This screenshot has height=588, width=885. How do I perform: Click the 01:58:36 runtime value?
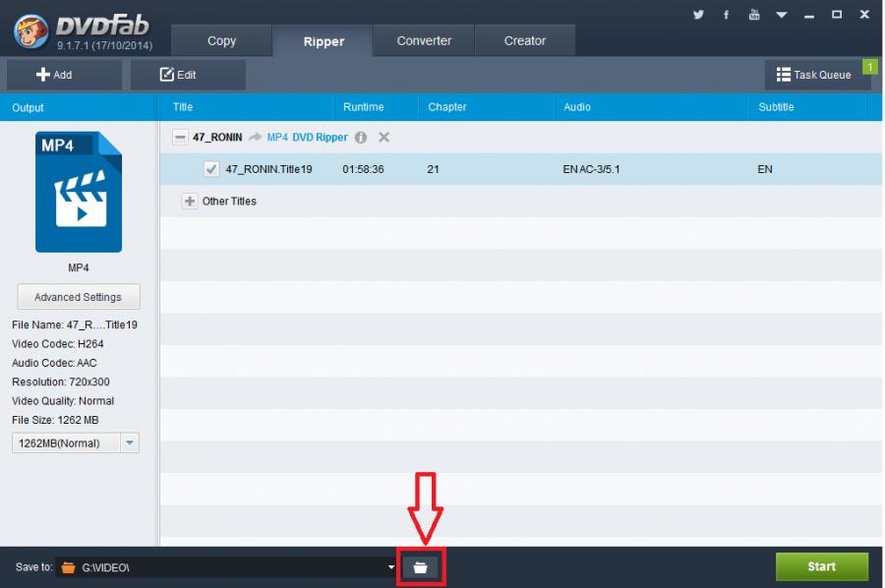point(363,169)
